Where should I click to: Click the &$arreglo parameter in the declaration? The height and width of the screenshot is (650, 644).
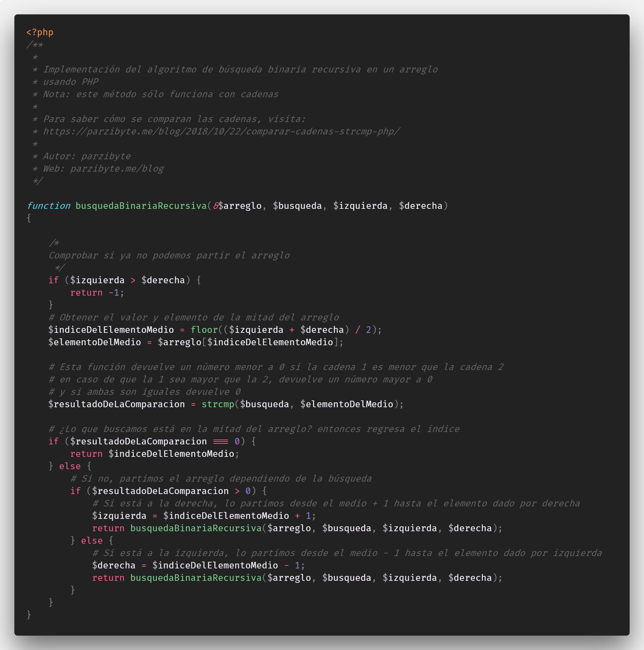[237, 206]
